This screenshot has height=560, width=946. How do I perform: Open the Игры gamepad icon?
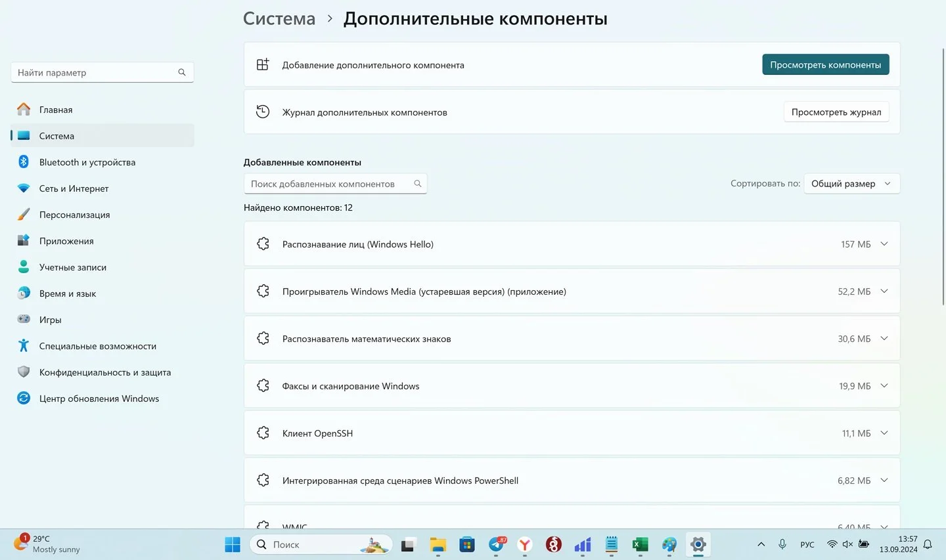[x=24, y=320]
